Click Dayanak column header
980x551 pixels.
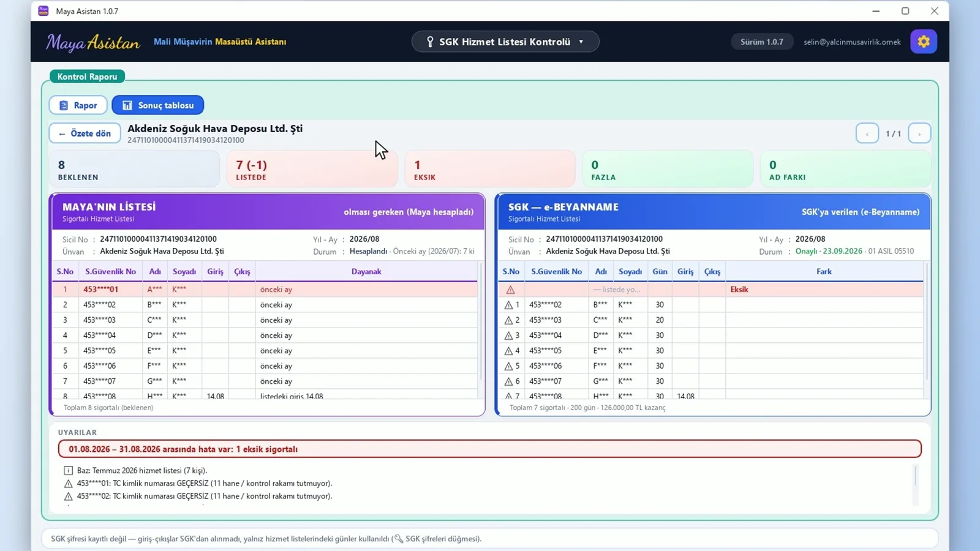[x=366, y=271]
